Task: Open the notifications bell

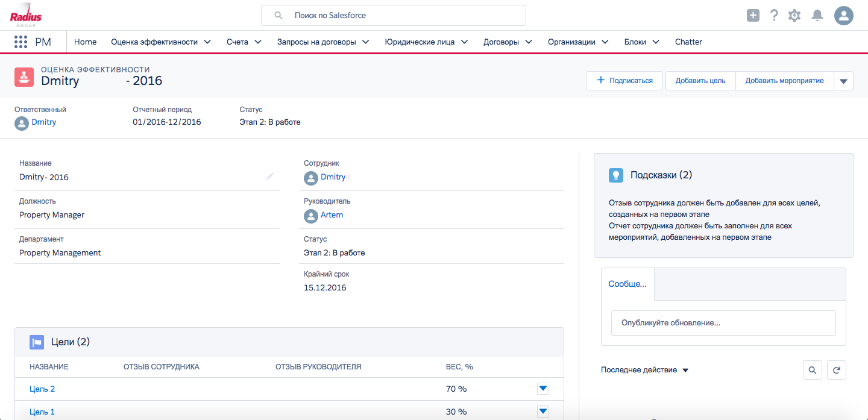Action: coord(817,16)
